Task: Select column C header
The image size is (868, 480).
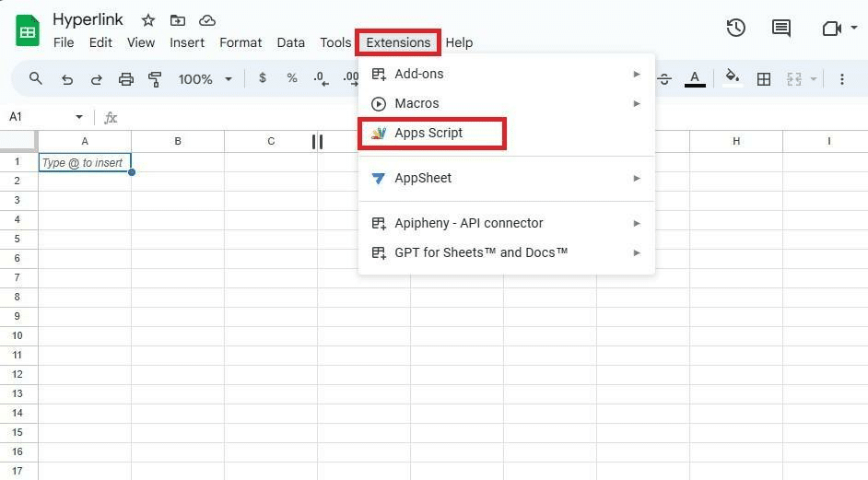Action: (x=271, y=141)
